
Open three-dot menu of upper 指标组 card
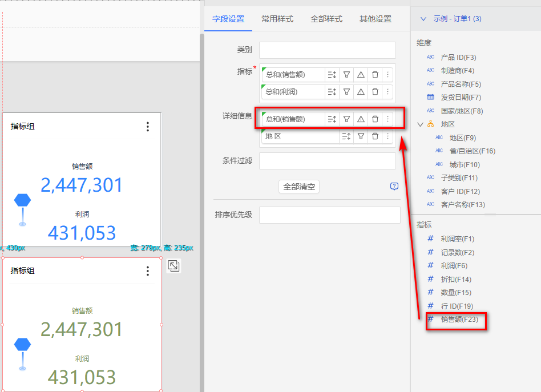[148, 126]
